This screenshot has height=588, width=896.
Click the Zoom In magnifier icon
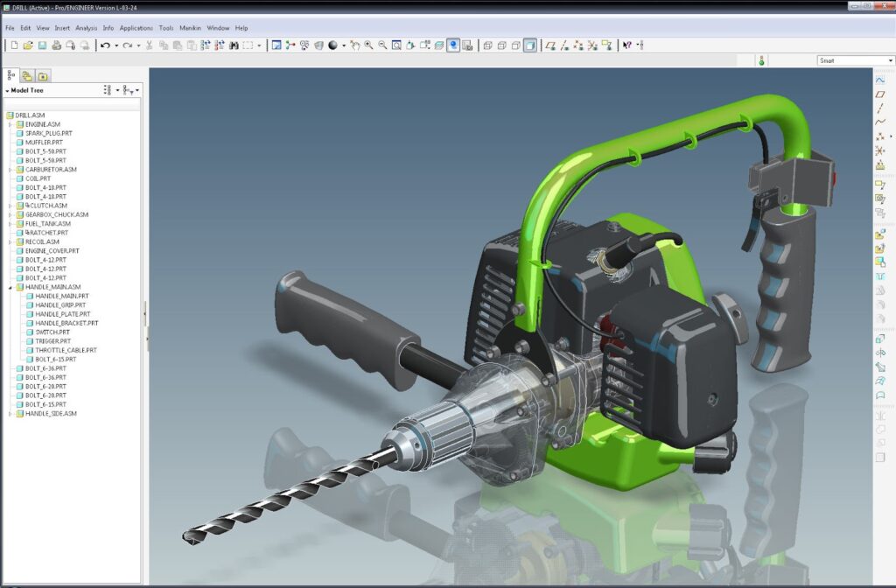coord(368,45)
